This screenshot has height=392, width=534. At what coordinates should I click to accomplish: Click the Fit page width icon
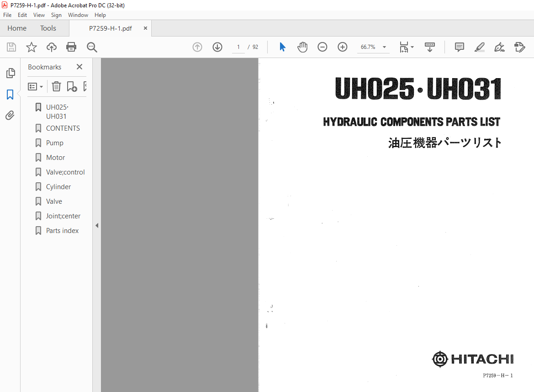coord(404,47)
